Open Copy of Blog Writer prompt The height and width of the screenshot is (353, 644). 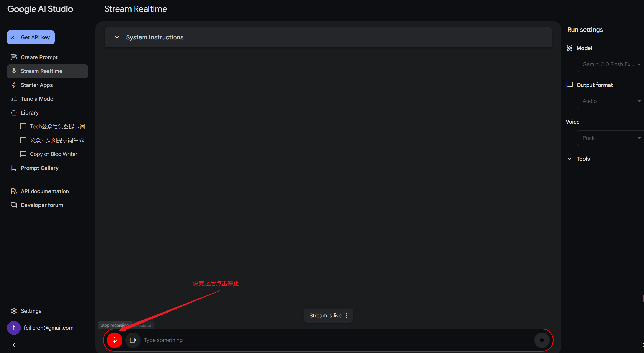coord(53,154)
